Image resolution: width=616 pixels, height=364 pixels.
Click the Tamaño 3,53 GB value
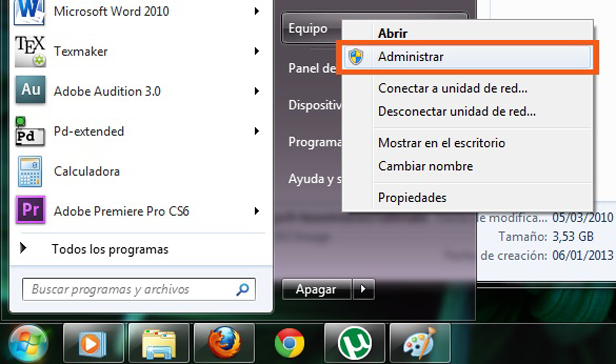[573, 237]
